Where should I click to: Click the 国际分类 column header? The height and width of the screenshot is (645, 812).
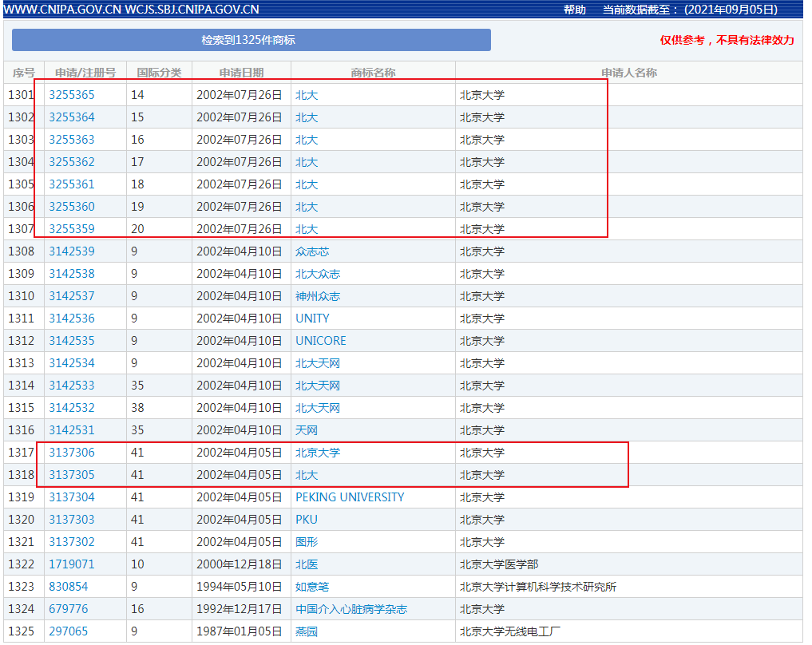[159, 73]
